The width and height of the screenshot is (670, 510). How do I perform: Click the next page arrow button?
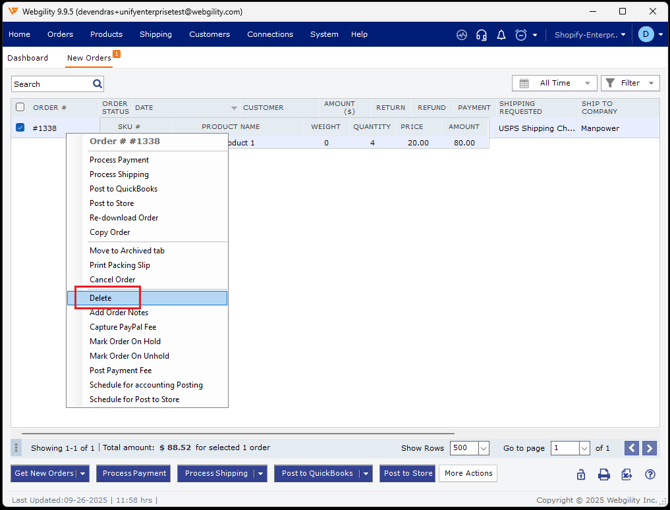pyautogui.click(x=649, y=448)
